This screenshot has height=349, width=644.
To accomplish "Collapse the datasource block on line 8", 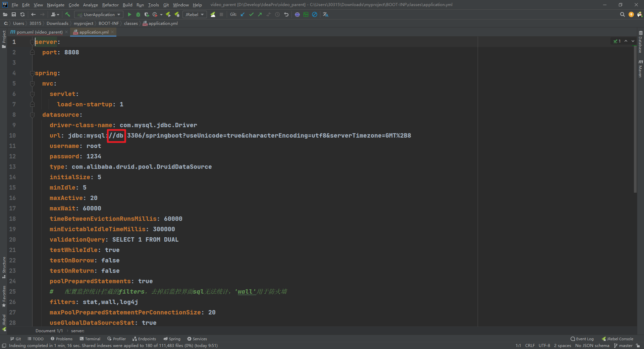I will [x=32, y=115].
